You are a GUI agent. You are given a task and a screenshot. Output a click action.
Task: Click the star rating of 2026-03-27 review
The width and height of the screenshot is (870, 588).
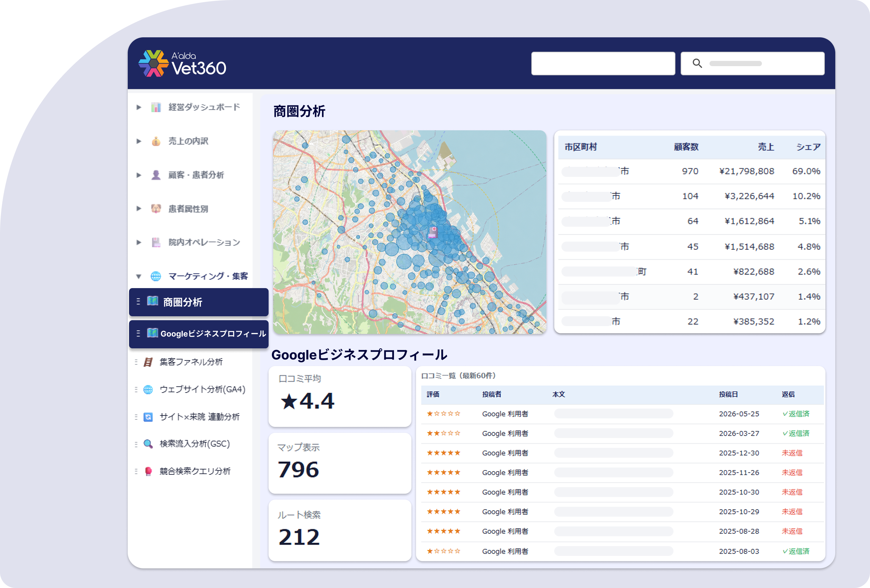click(x=443, y=433)
